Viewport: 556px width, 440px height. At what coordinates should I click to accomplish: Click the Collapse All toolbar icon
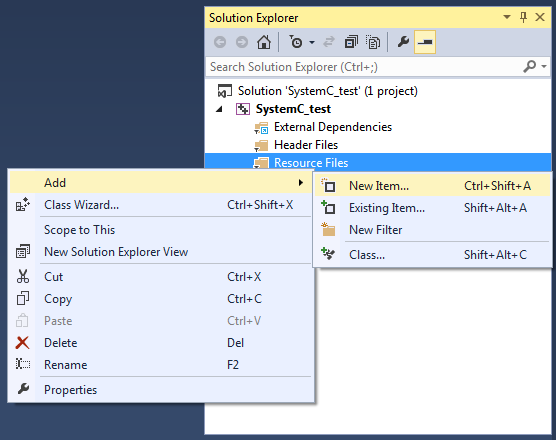[x=351, y=42]
